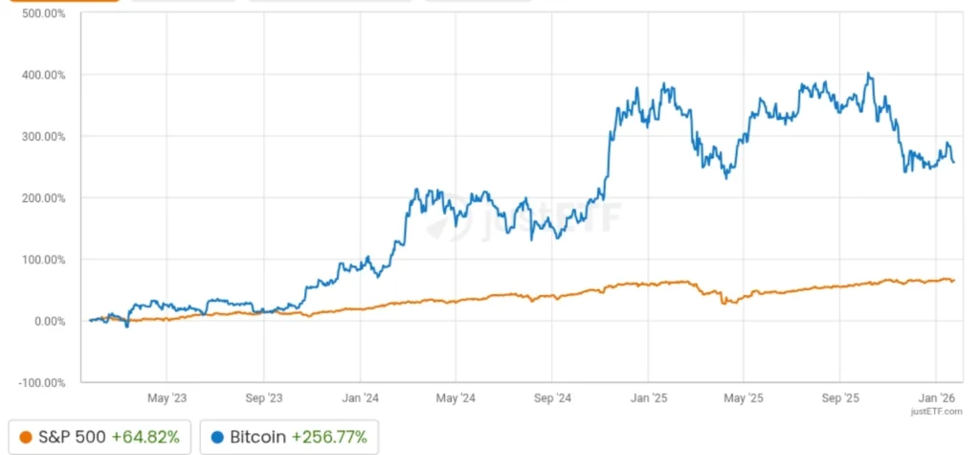Click the Jan '24 date label

tap(360, 398)
